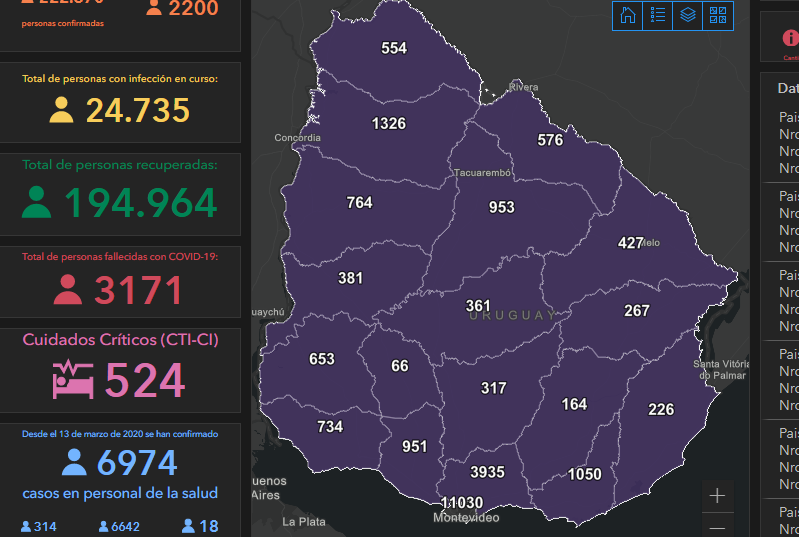Click the Tacuarembó city label
The width and height of the screenshot is (799, 537).
(482, 173)
